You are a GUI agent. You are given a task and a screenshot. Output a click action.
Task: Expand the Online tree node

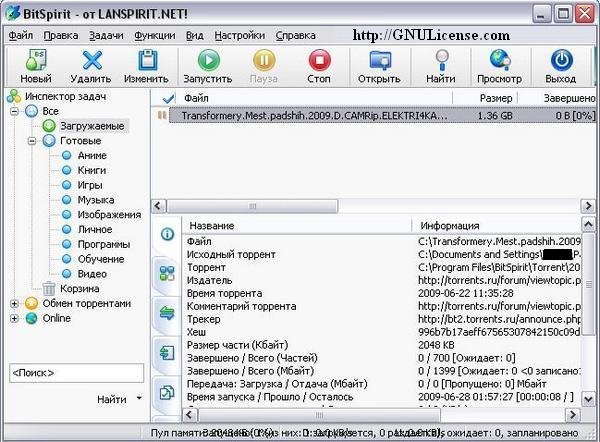click(x=14, y=318)
